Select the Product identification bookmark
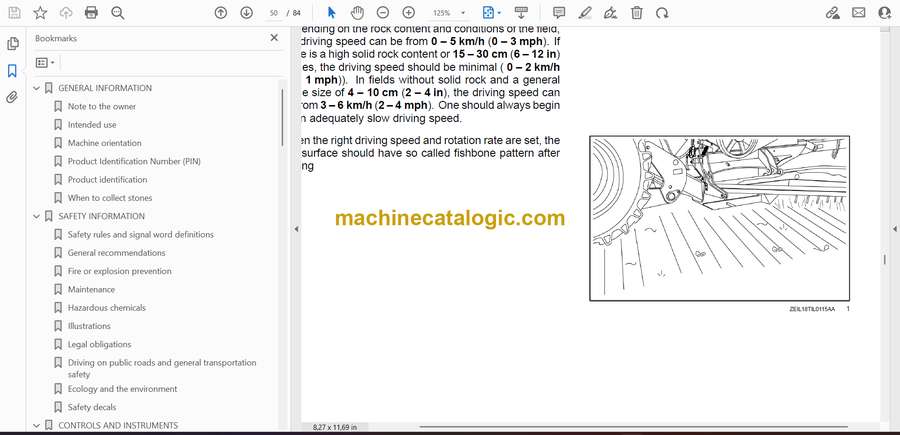 (107, 180)
